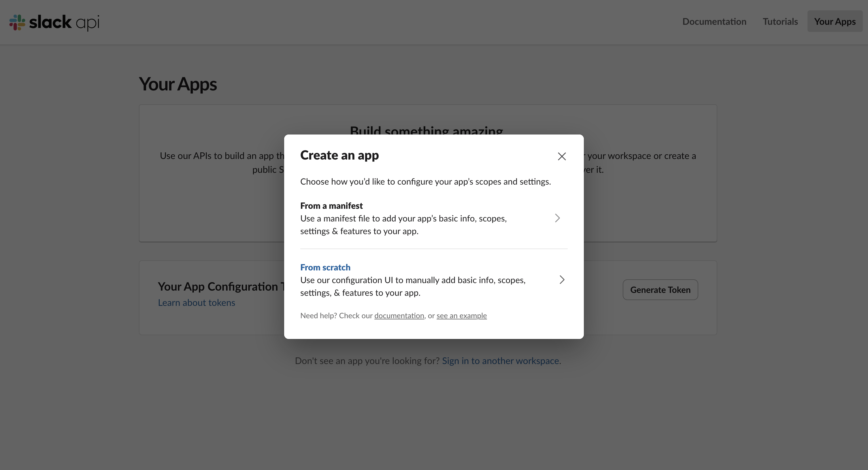Click the Slack logo icon
868x470 pixels.
[16, 22]
